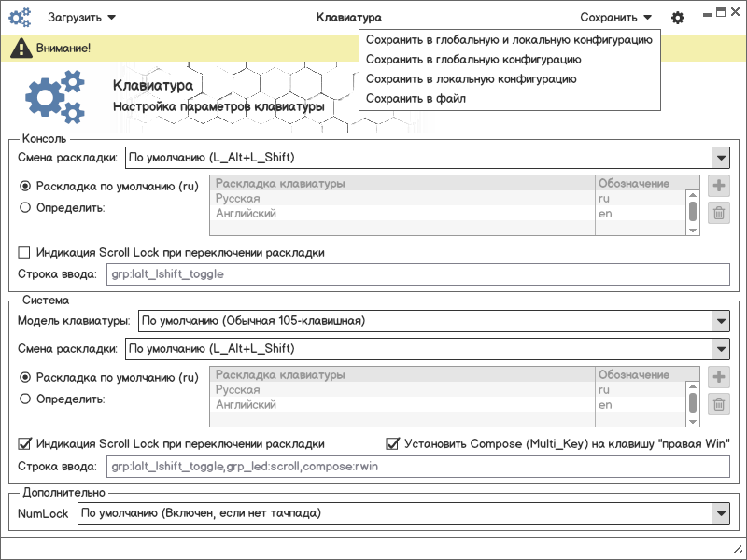
Task: Click the Сохранить button
Action: point(615,17)
